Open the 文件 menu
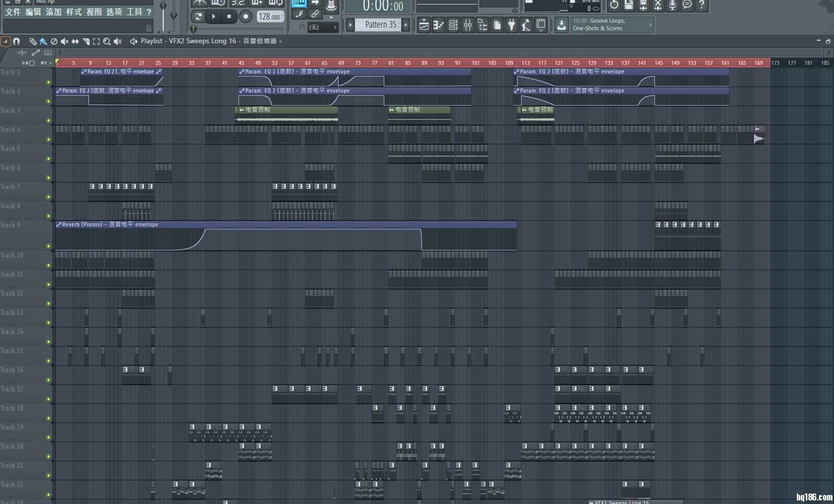The height and width of the screenshot is (504, 834). point(13,12)
